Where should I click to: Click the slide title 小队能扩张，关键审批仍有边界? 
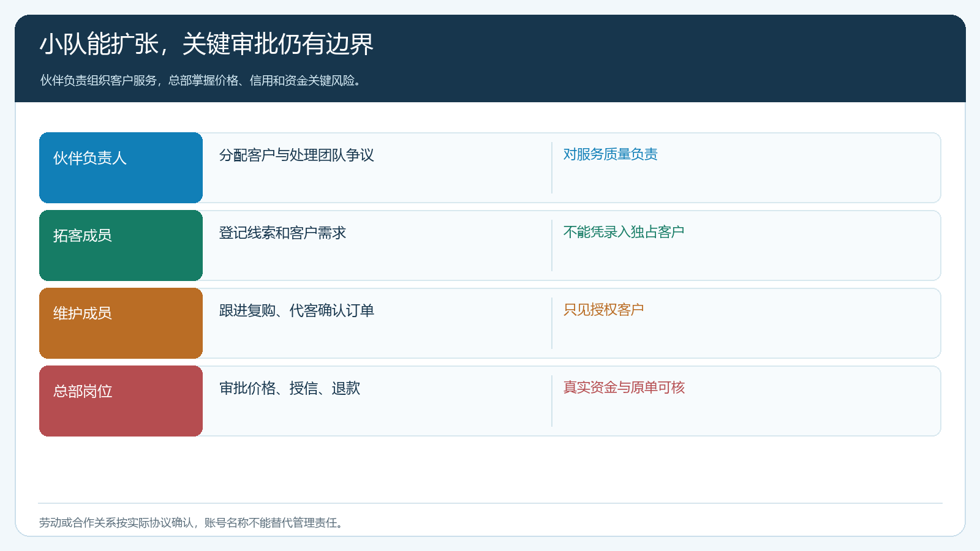pyautogui.click(x=207, y=44)
